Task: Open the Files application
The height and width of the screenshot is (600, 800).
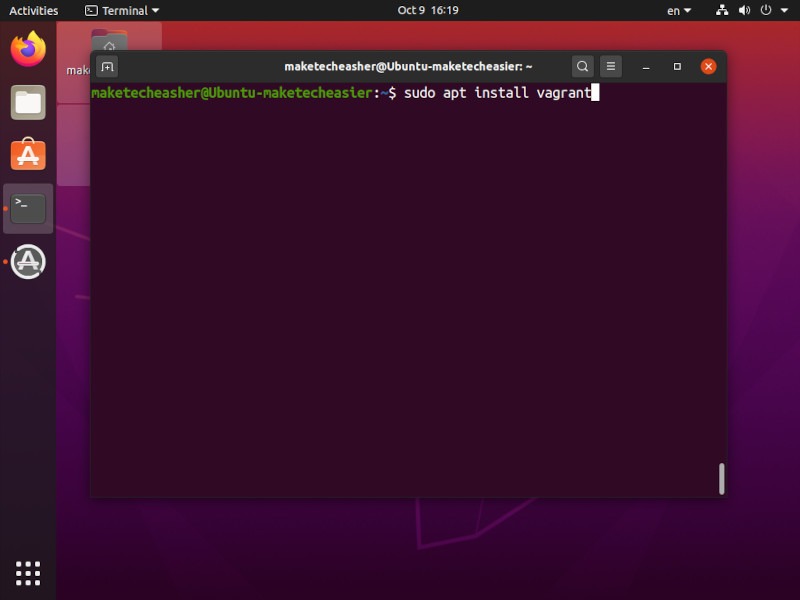Action: tap(27, 101)
